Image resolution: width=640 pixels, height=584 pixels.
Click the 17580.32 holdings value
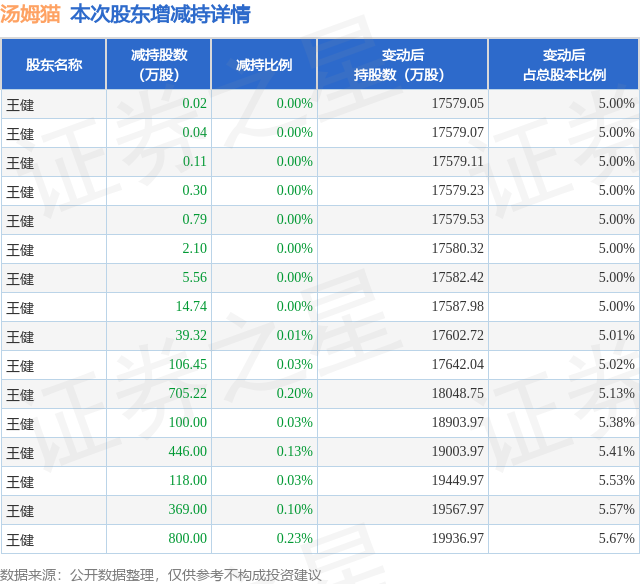tap(458, 248)
